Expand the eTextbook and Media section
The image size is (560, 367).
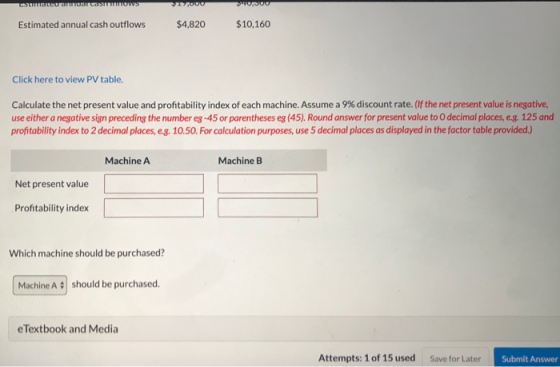[68, 328]
